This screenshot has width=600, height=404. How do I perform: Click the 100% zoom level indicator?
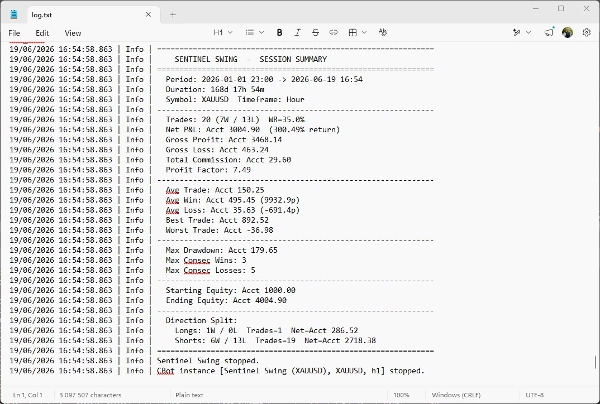coord(401,395)
